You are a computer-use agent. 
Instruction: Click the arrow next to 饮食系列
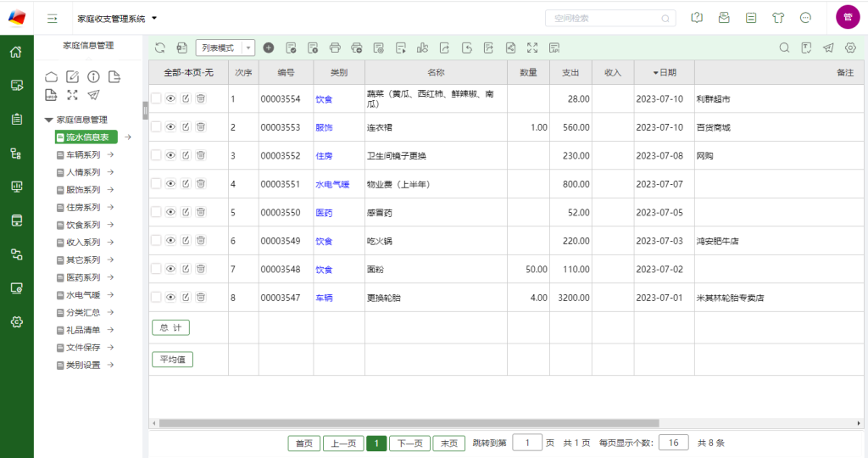pyautogui.click(x=111, y=225)
